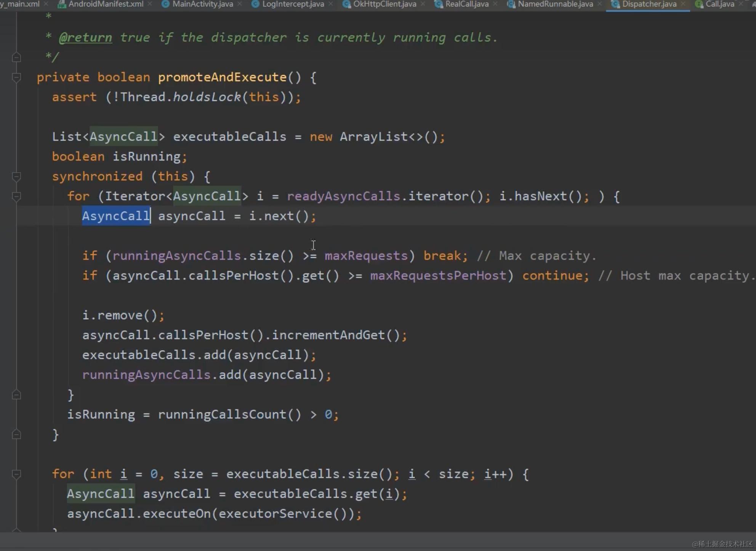Close the LogIntercept.java tab
The image size is (756, 551).
(x=330, y=4)
